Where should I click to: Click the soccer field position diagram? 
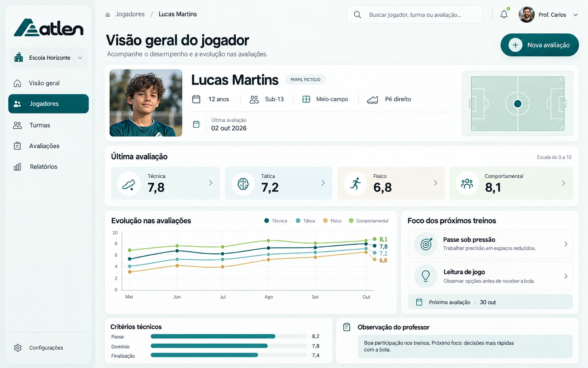[518, 103]
